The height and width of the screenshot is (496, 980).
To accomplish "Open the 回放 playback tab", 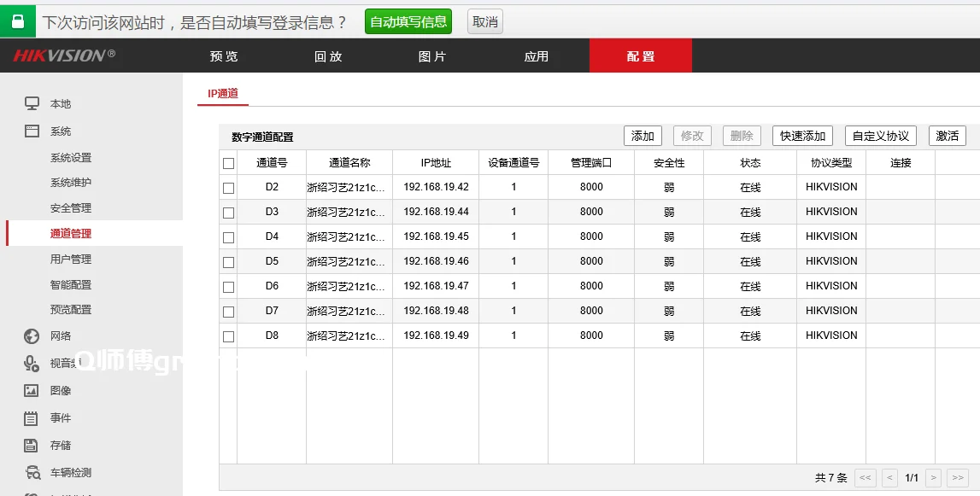I will [x=328, y=56].
